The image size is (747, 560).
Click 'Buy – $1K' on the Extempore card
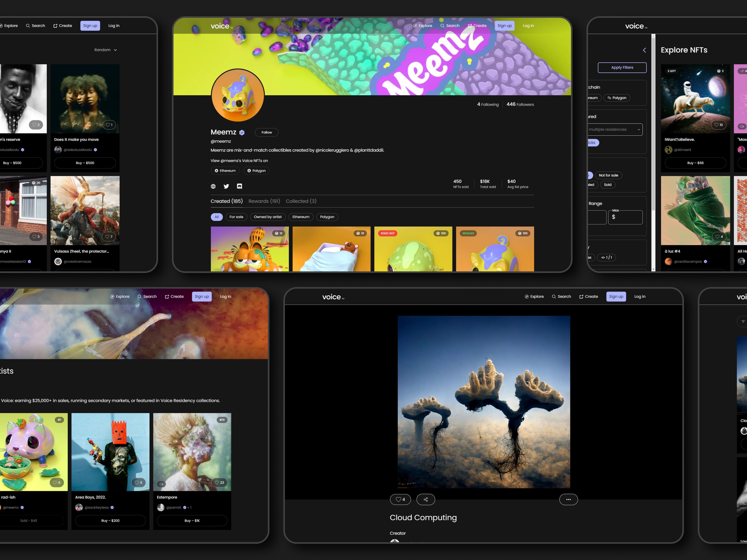point(192,521)
